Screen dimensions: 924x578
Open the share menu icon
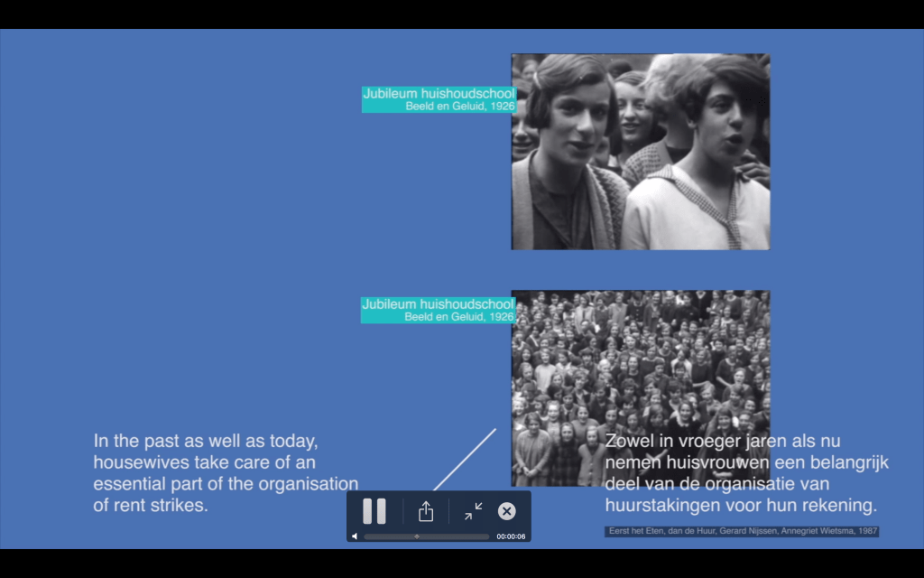point(426,512)
